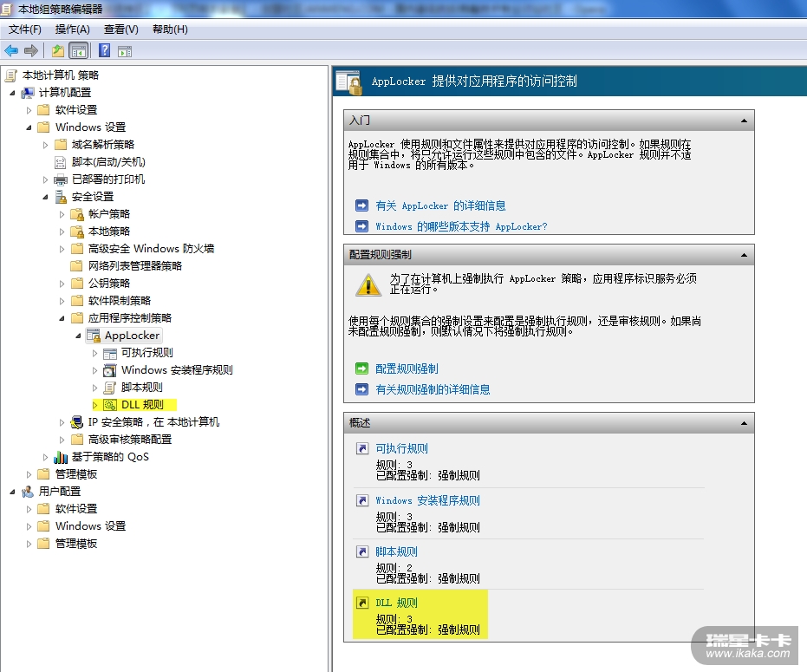Click the 基于策略的 QoS chart icon
807x672 pixels.
(61, 457)
